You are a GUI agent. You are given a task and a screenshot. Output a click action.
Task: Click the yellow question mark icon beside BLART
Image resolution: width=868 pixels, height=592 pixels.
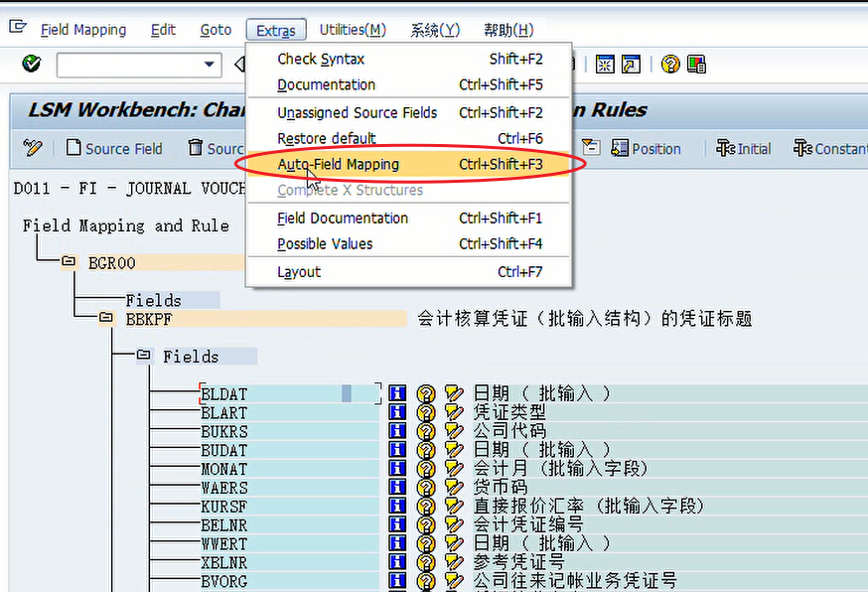click(425, 412)
